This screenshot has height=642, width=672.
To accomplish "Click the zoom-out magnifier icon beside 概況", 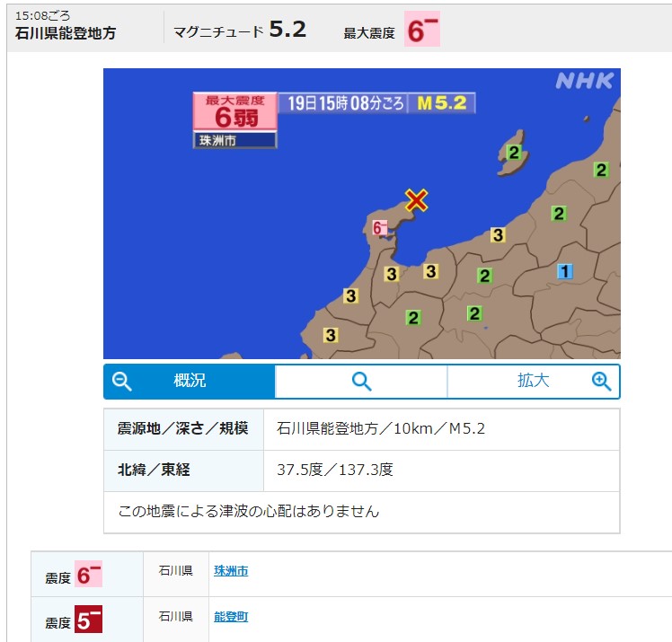I will (x=121, y=382).
